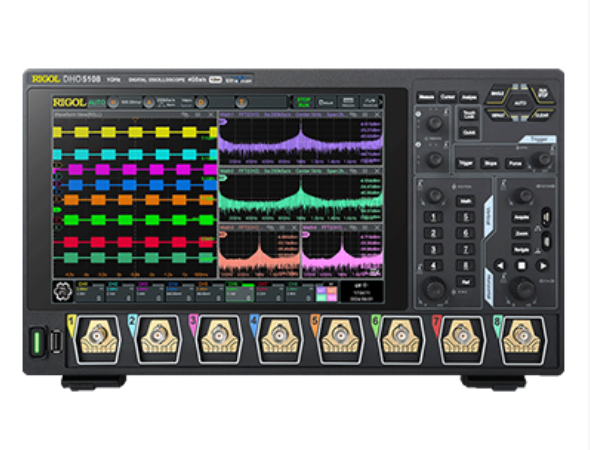This screenshot has width=590, height=450.
Task: Push the trigger Force key
Action: (x=515, y=163)
